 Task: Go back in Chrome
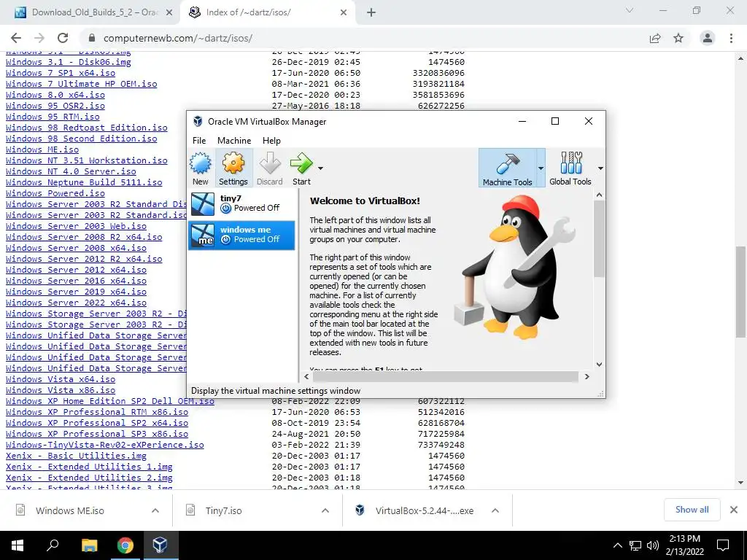[x=16, y=38]
